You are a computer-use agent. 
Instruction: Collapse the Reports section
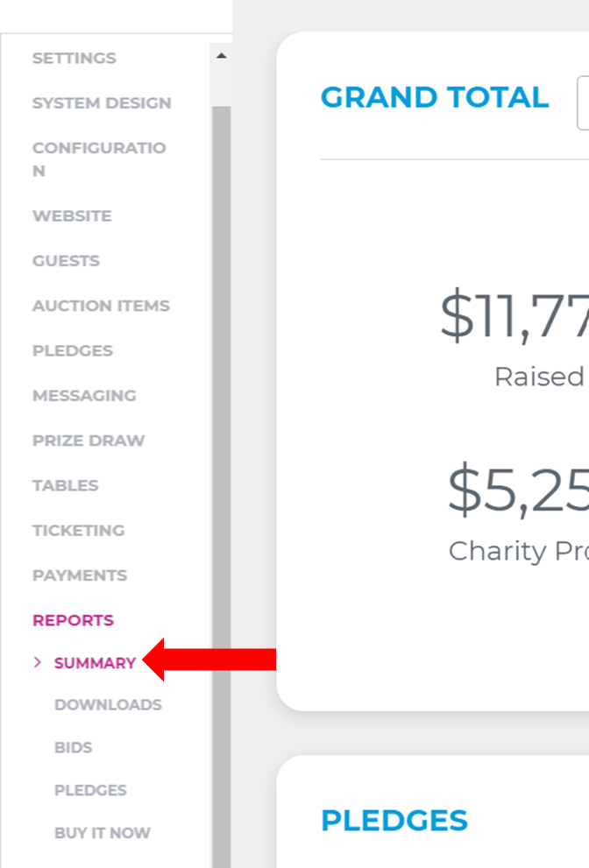click(73, 620)
